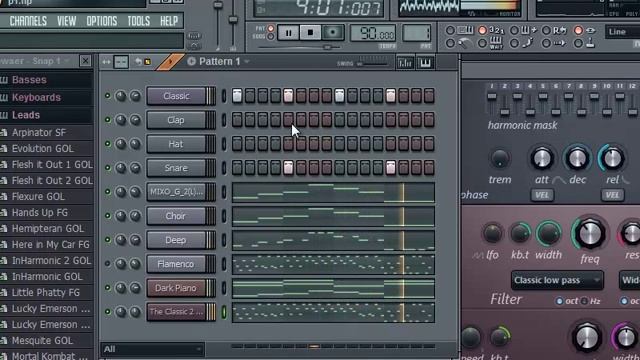Click the play icon beside Pattern 1

pos(191,62)
